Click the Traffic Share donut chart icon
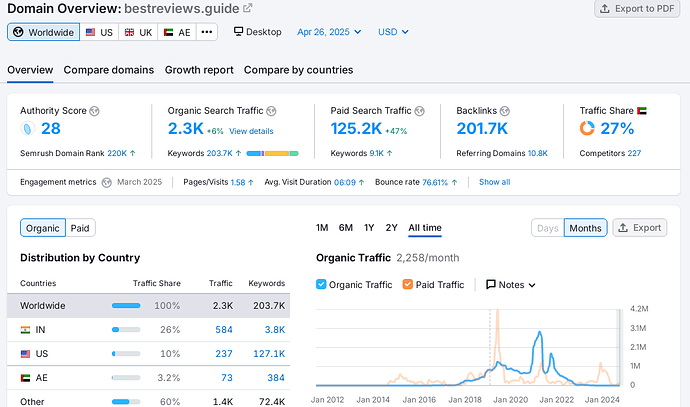Screen dimensions: 690x407 (x=587, y=128)
